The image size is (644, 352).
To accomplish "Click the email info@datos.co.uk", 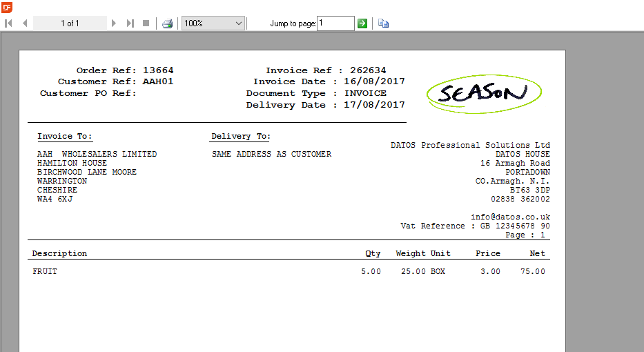I will pyautogui.click(x=511, y=217).
